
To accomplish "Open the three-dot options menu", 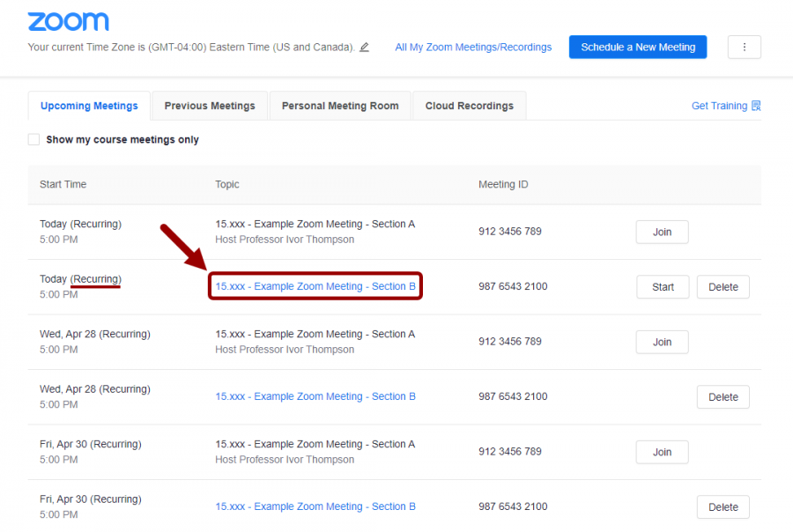I will tap(745, 48).
